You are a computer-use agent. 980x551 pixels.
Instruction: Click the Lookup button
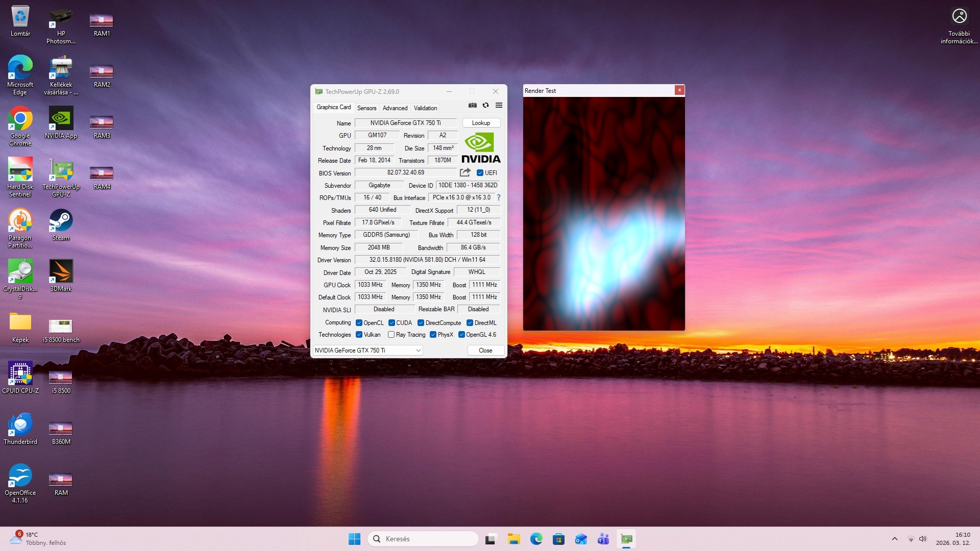[481, 123]
